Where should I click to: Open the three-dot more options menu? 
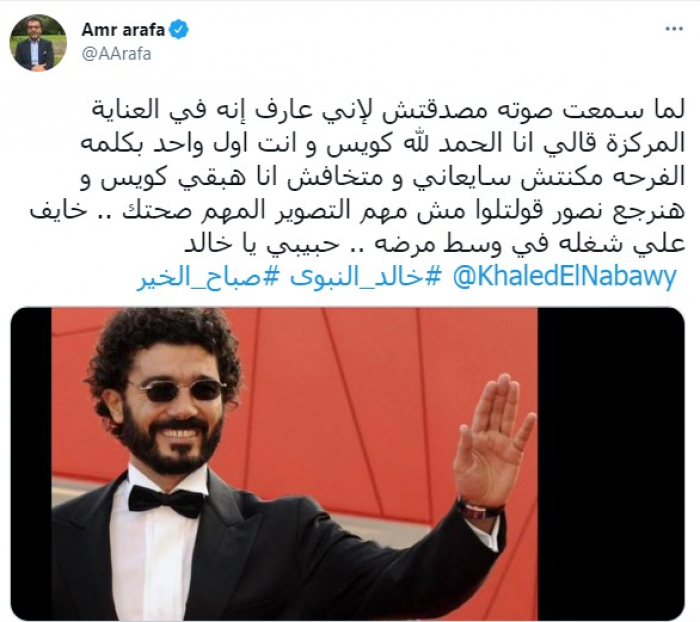coord(674,29)
